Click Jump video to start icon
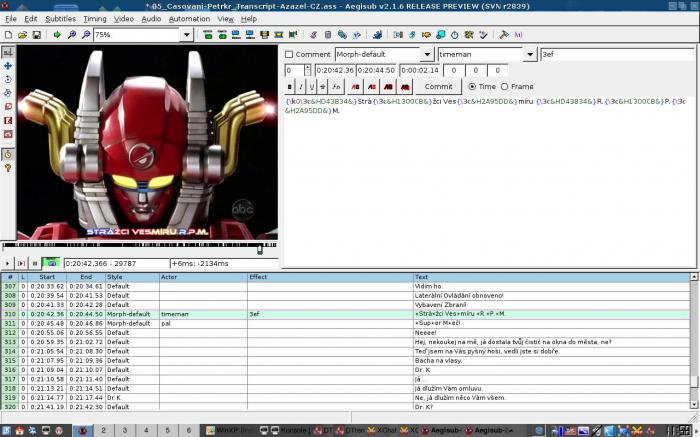Viewport: 700px width, 437px height. click(208, 34)
